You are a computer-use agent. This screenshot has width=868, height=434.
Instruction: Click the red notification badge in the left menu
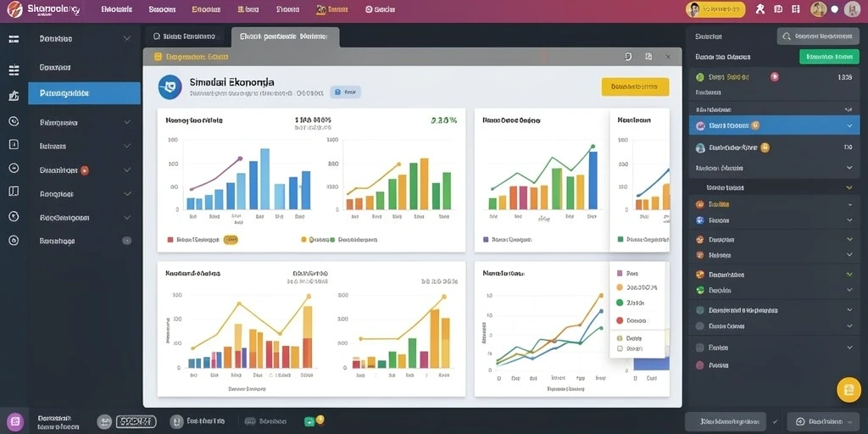(85, 170)
